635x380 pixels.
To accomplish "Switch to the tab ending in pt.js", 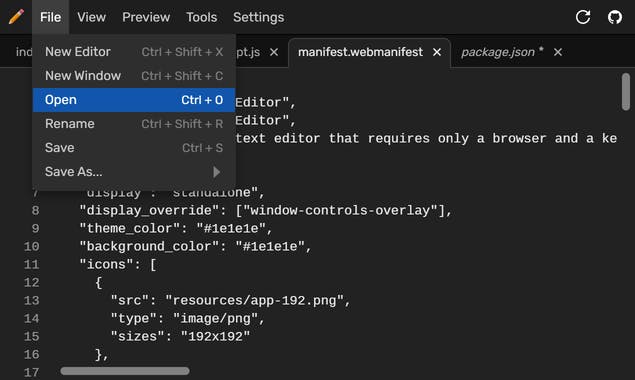I will 248,52.
